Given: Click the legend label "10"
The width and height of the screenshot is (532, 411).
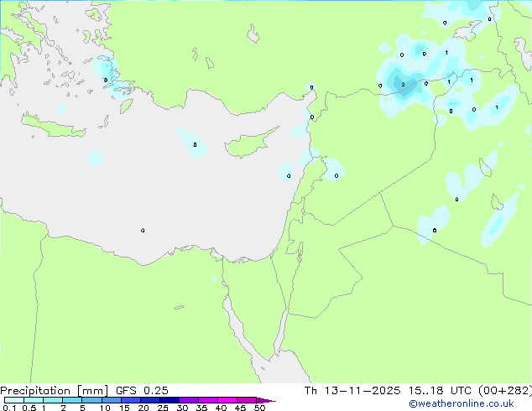Looking at the screenshot, I should [105, 408].
